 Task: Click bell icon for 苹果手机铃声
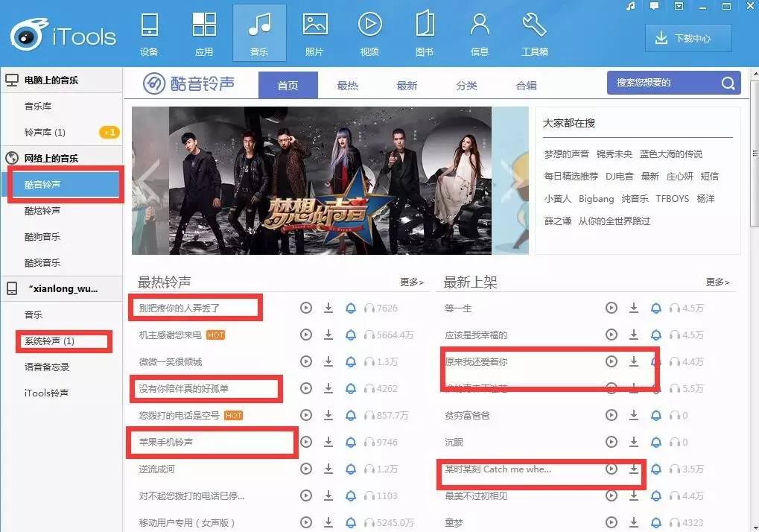pos(351,442)
